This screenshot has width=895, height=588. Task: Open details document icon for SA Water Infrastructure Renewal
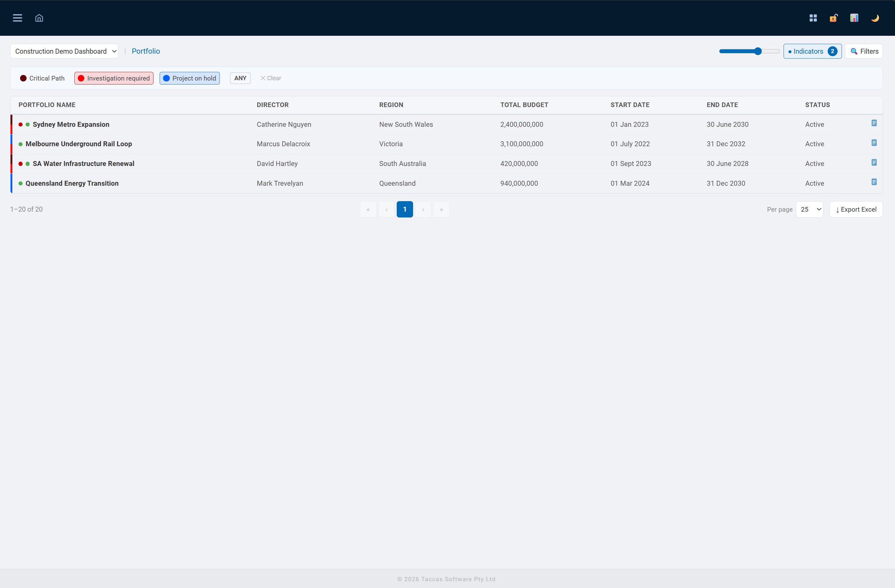click(x=874, y=162)
